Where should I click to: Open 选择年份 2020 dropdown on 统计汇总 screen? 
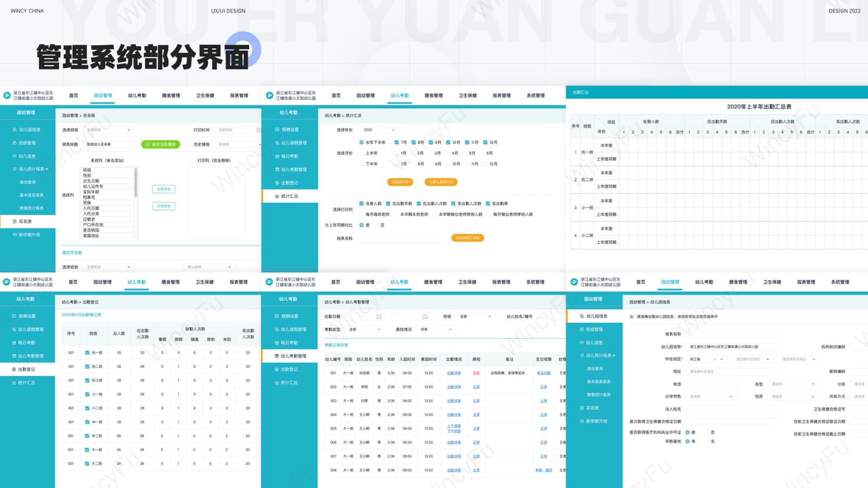pyautogui.click(x=379, y=130)
